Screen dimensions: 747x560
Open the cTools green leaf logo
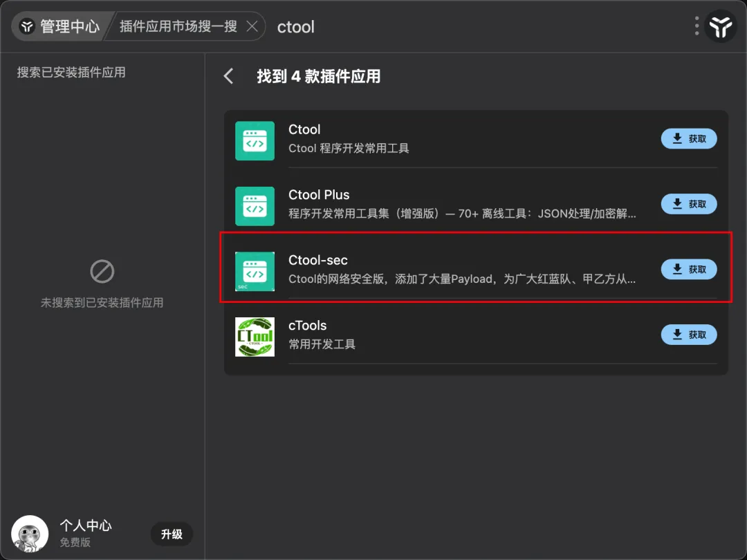255,337
